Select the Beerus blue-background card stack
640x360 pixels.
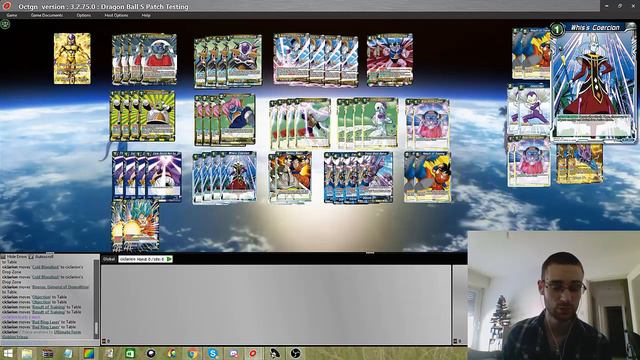point(358,177)
